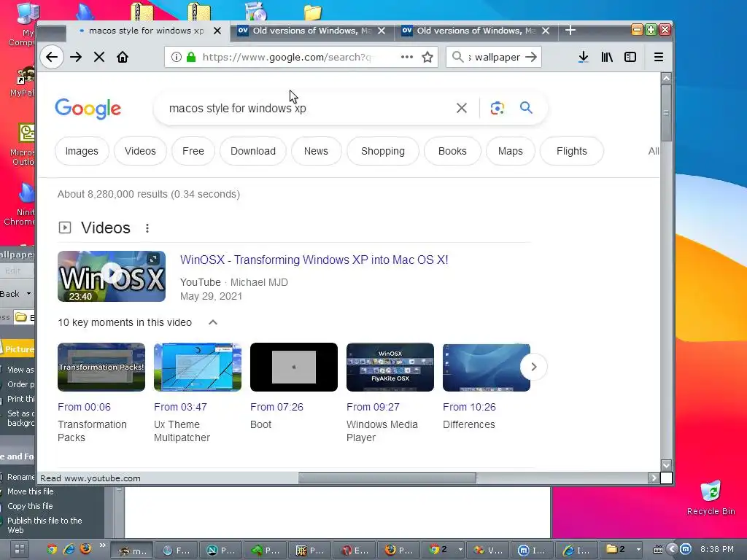Open the browser home page icon
747x560 pixels.
123,57
